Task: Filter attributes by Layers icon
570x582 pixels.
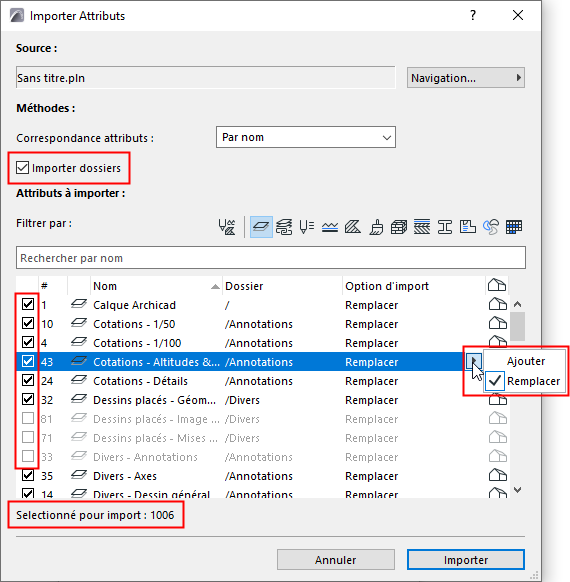Action: pos(261,227)
